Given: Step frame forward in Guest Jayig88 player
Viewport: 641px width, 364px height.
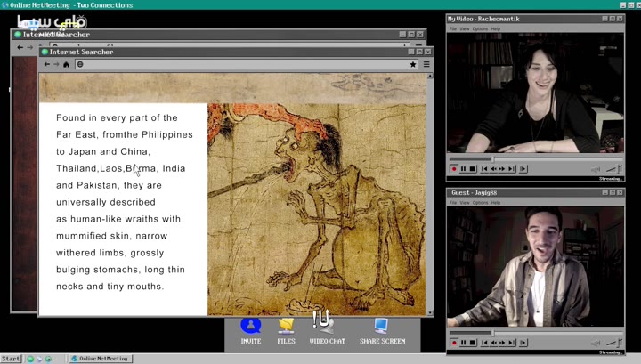Looking at the screenshot, I should [523, 343].
